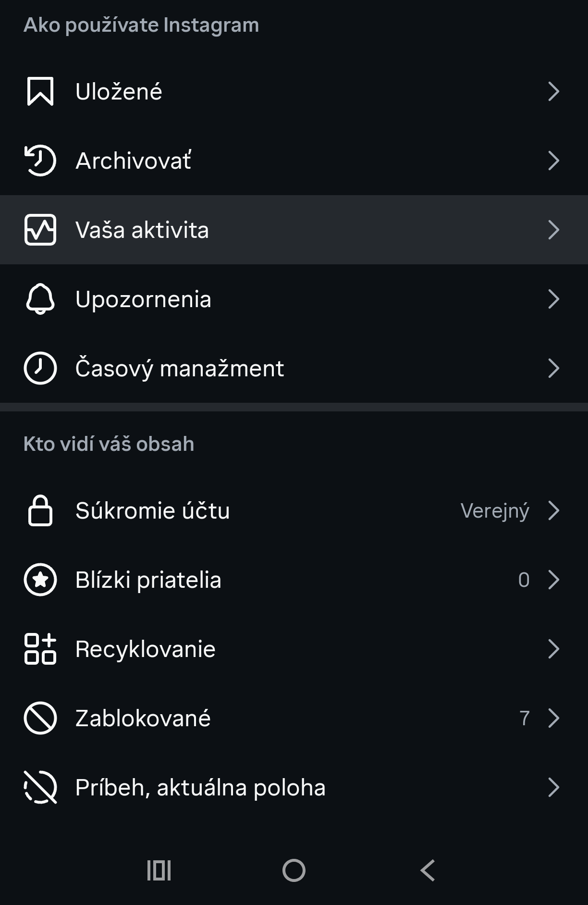Open the Zablokované count showing 7

click(525, 718)
